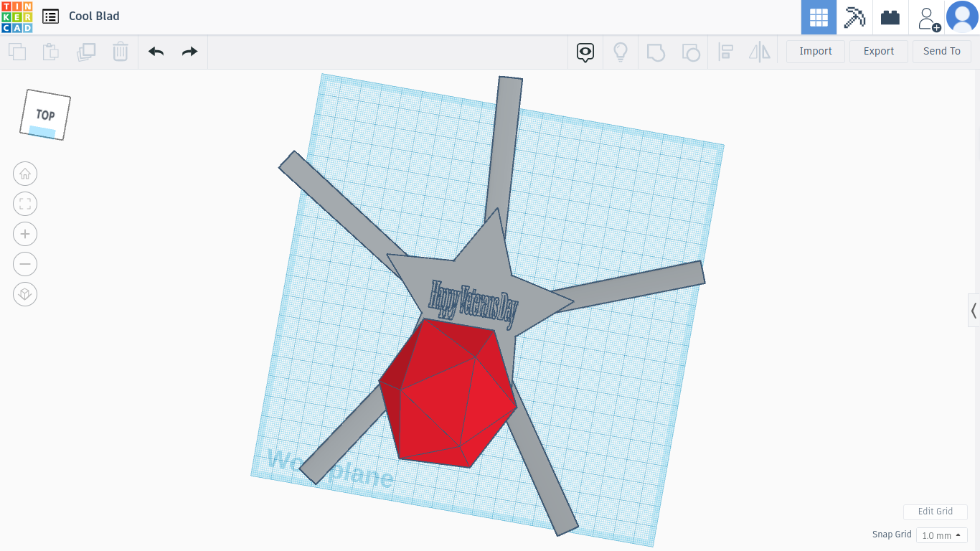Click the Import button

click(x=816, y=51)
